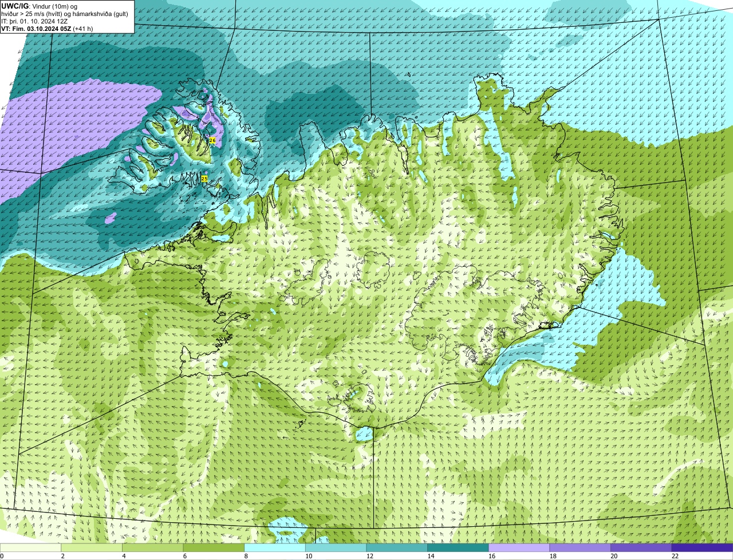Click the legend value 16

point(492,556)
